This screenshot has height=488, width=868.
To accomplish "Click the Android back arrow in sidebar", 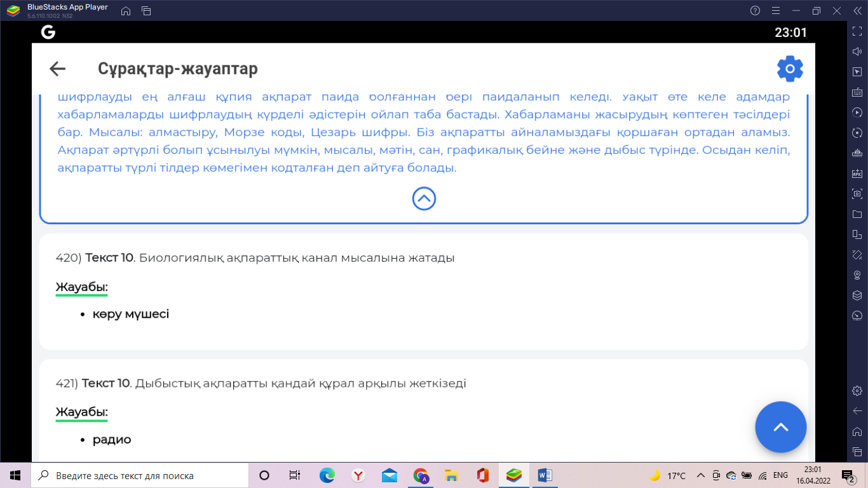I will tap(857, 410).
